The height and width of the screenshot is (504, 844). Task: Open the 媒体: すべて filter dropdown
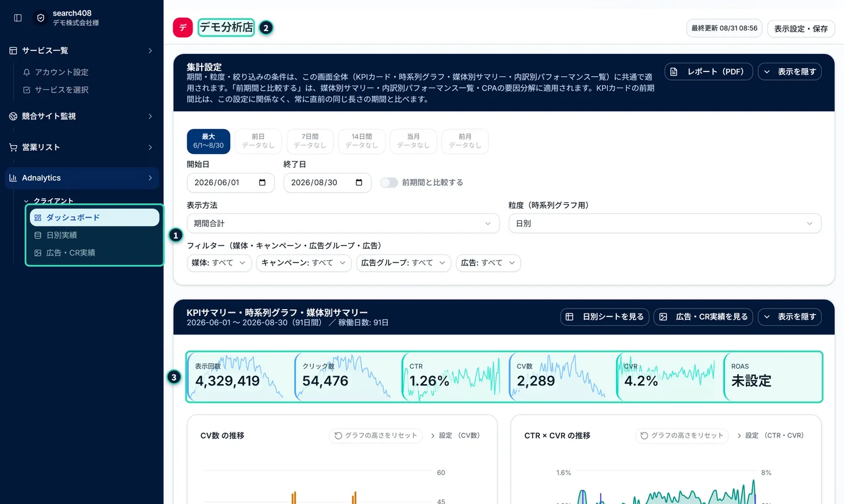(219, 263)
